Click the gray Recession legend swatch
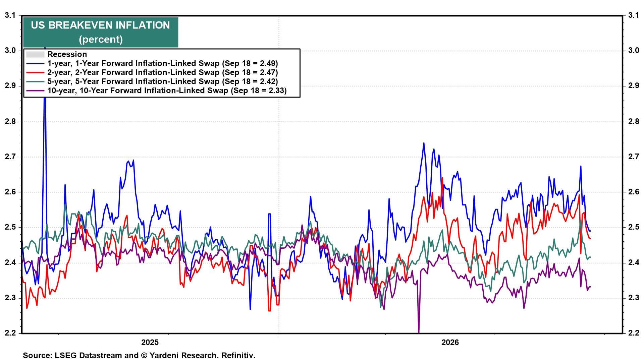The image size is (644, 362). (35, 54)
